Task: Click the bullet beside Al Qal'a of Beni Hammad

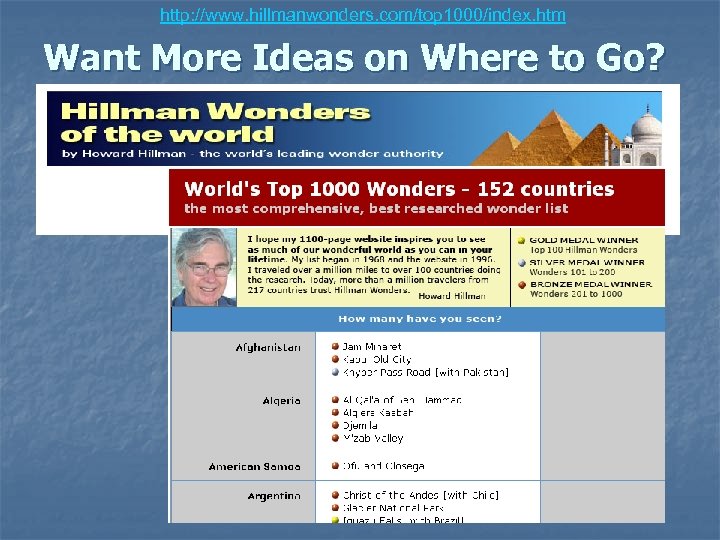Action: [335, 400]
